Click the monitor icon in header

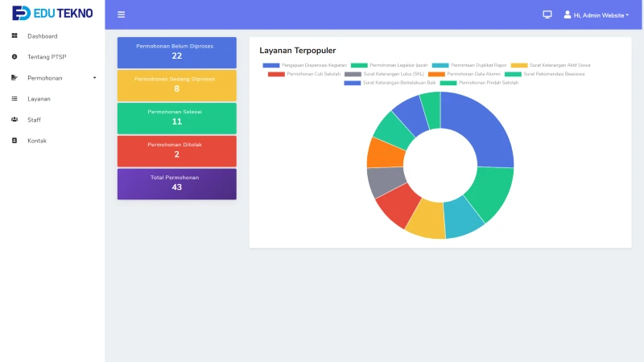(547, 14)
